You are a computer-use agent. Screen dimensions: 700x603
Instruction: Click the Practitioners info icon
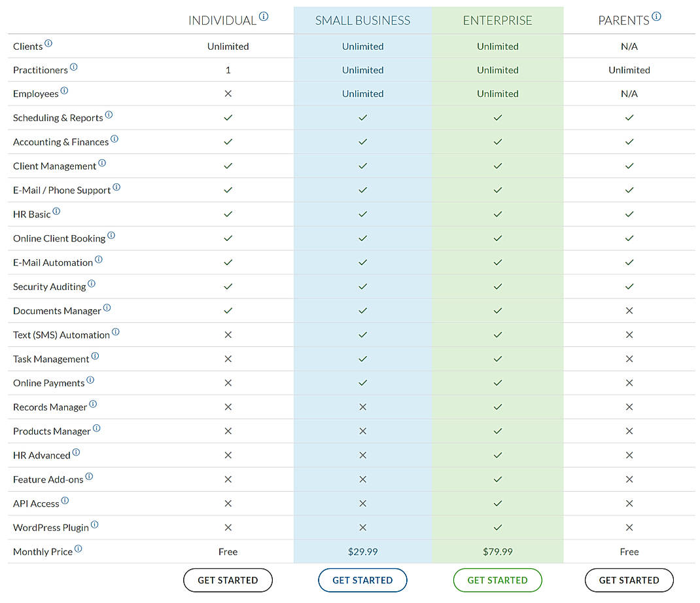click(x=73, y=65)
